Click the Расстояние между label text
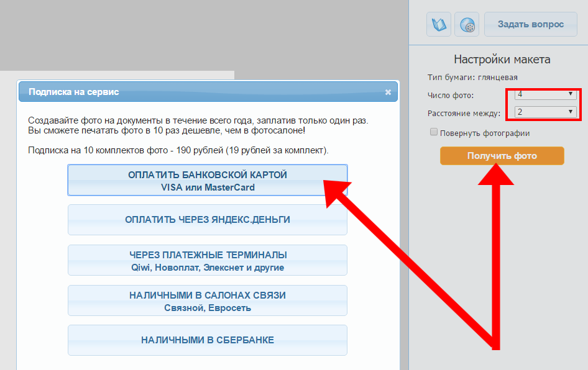 pyautogui.click(x=464, y=113)
